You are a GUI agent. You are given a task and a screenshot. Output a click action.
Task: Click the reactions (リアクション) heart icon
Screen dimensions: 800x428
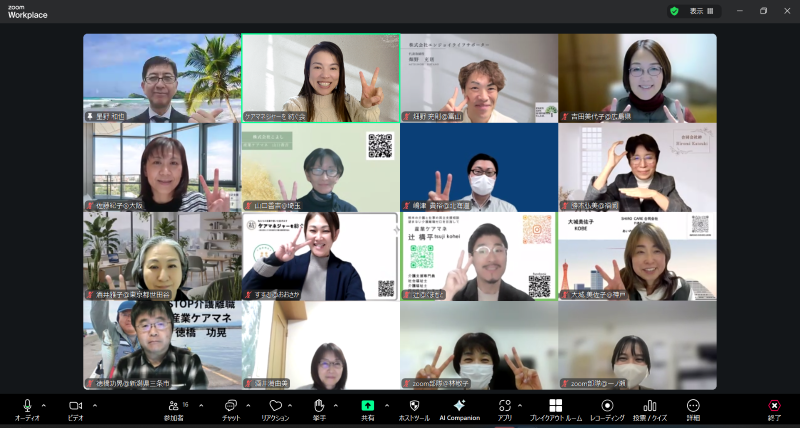[275, 406]
